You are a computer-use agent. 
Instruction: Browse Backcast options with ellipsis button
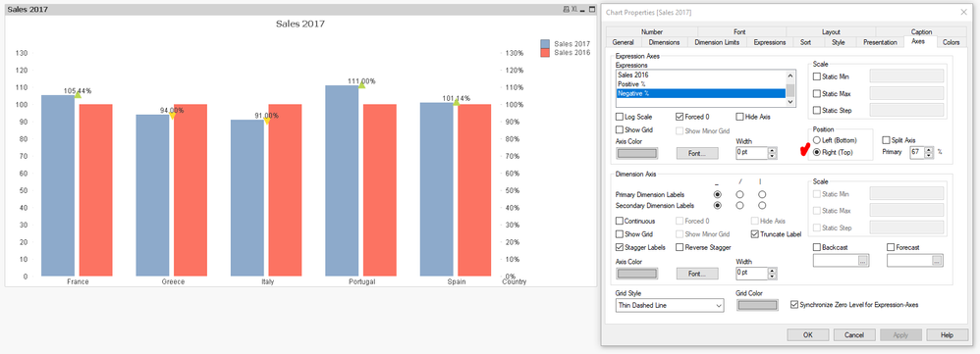point(863,261)
